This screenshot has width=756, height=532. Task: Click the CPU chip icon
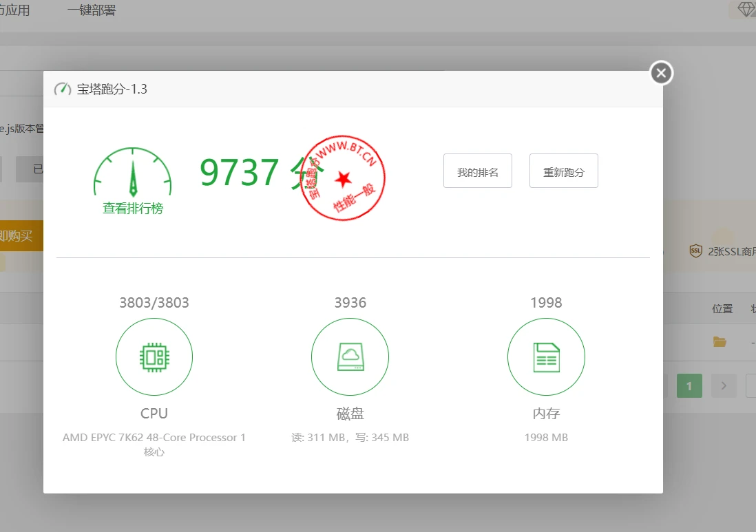(154, 357)
